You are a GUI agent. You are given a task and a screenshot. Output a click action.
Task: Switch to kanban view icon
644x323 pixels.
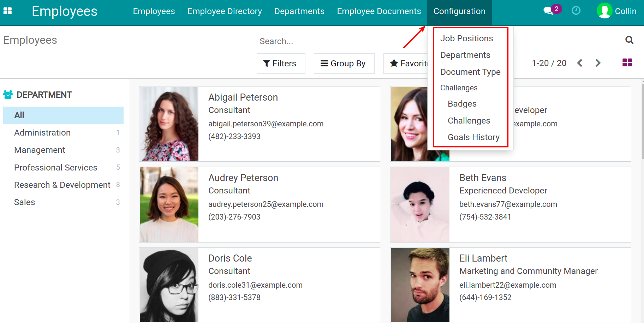click(627, 63)
